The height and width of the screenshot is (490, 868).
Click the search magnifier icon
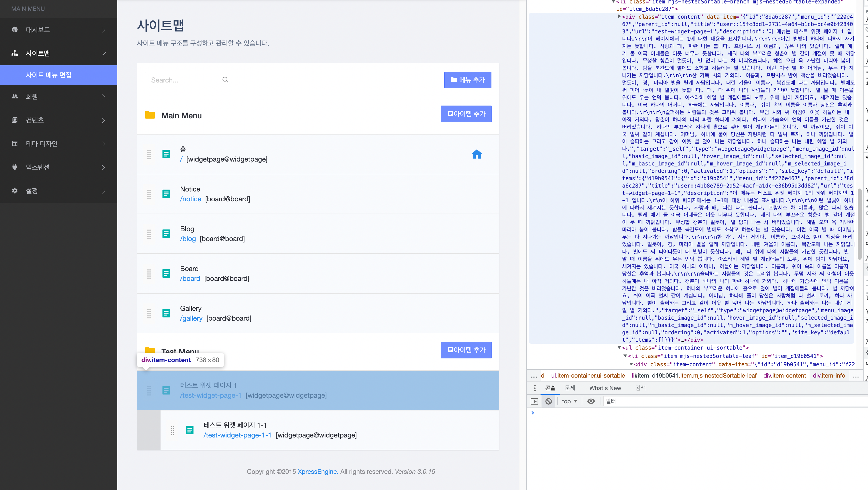pyautogui.click(x=225, y=80)
